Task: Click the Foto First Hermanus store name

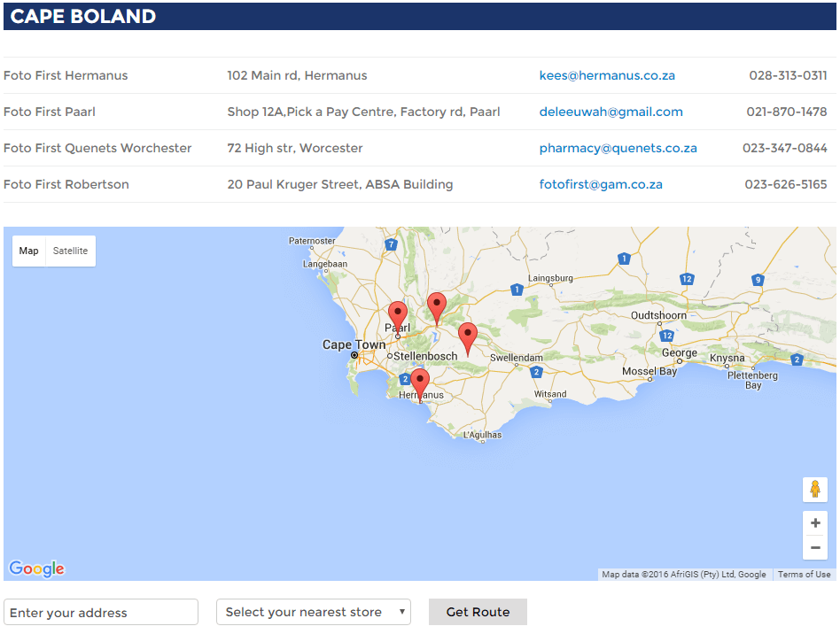Action: [x=66, y=75]
